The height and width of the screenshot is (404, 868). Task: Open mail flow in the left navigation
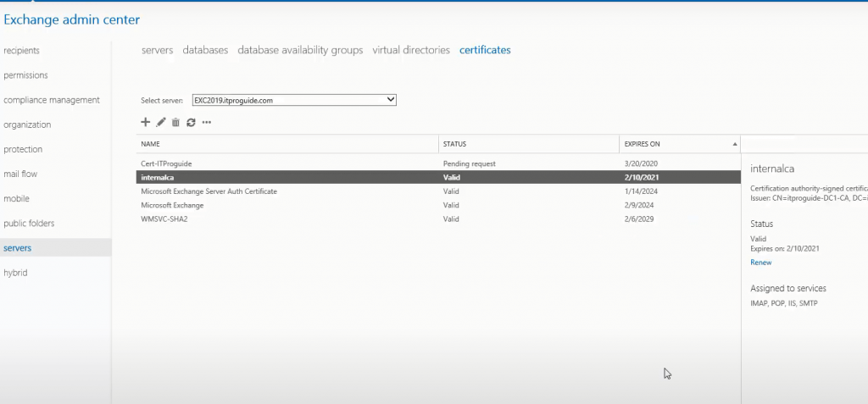20,174
